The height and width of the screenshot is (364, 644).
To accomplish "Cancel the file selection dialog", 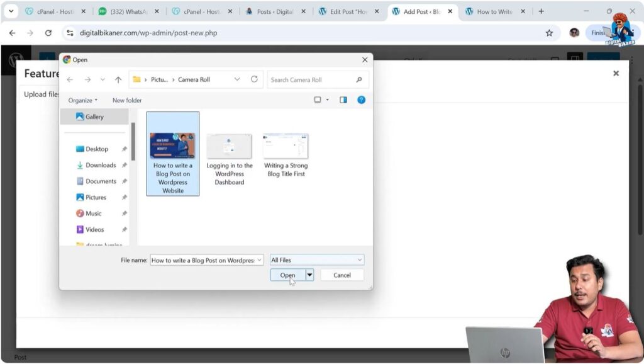I will 341,275.
